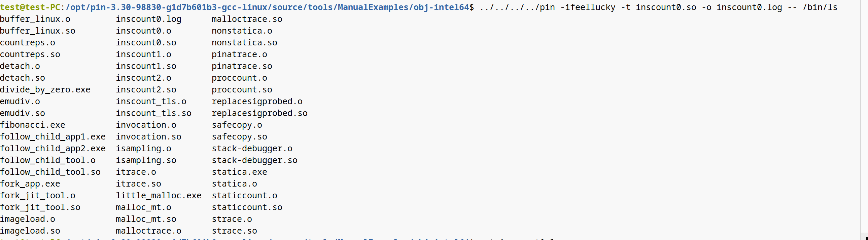The image size is (868, 240).
Task: Click the test@test-PC prompt text
Action: (30, 7)
